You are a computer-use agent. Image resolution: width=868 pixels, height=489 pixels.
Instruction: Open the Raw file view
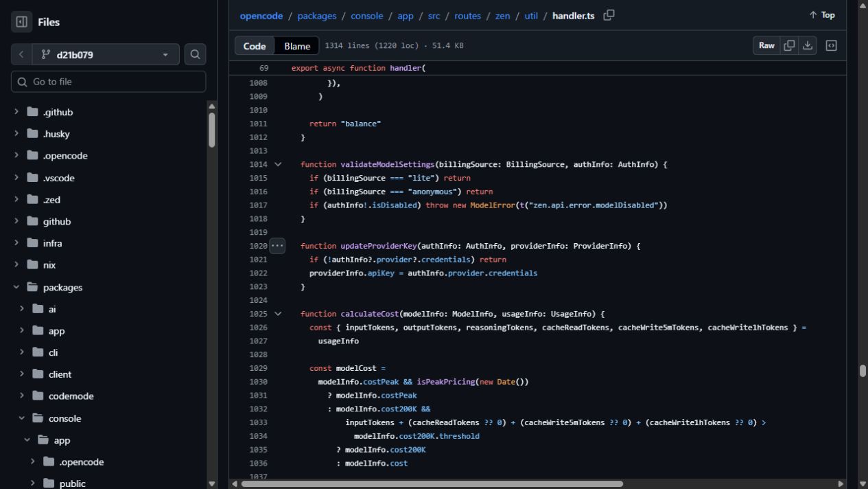(x=766, y=45)
